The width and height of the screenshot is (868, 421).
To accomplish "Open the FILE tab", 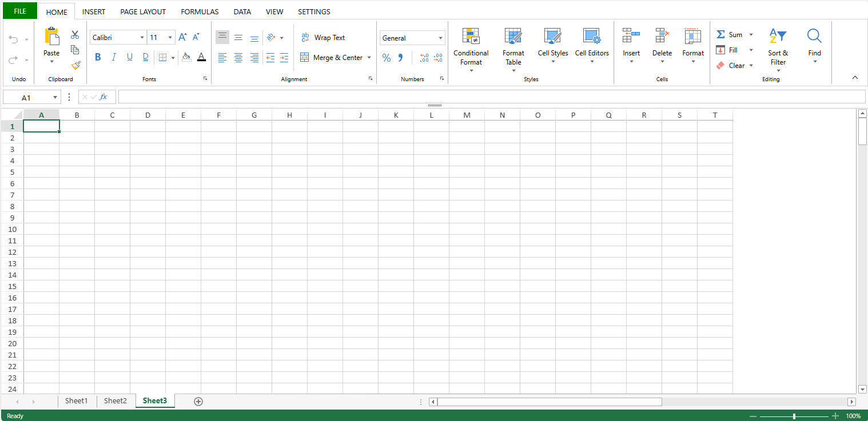I will [20, 11].
